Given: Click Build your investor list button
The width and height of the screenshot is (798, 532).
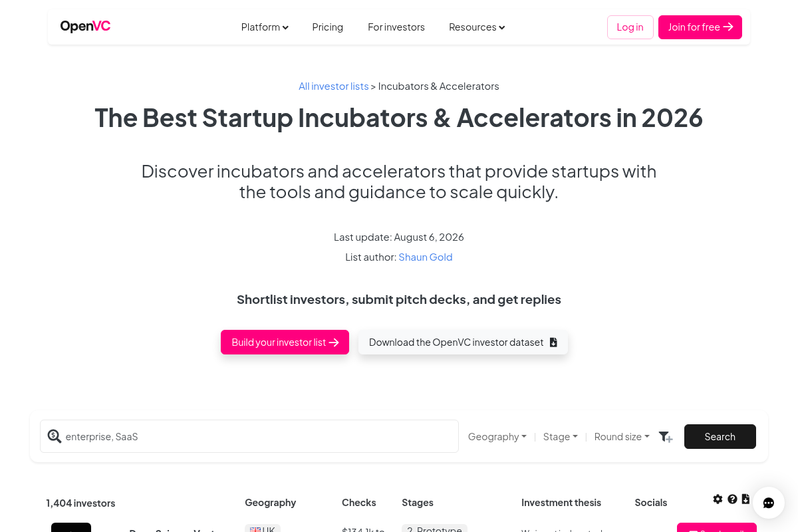Looking at the screenshot, I should (285, 342).
